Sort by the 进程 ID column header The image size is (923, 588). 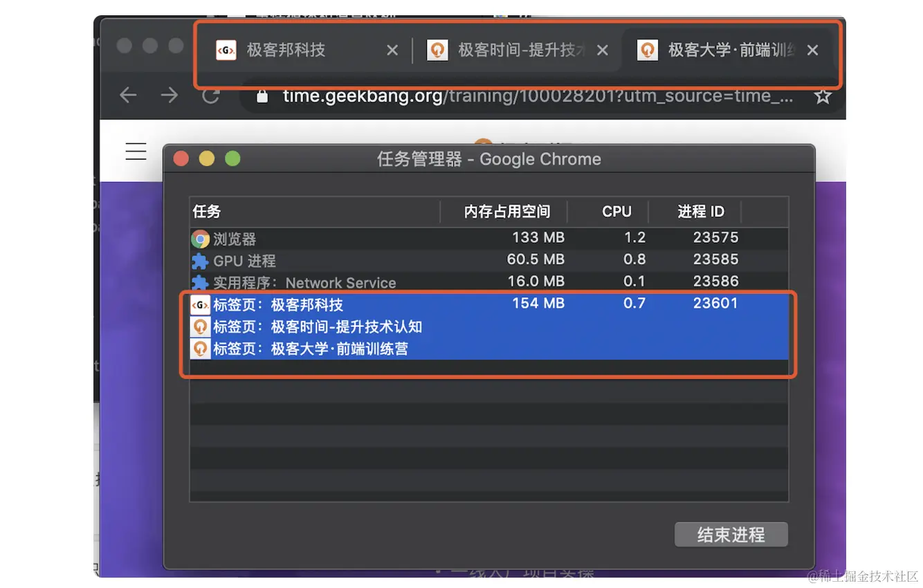(x=695, y=212)
